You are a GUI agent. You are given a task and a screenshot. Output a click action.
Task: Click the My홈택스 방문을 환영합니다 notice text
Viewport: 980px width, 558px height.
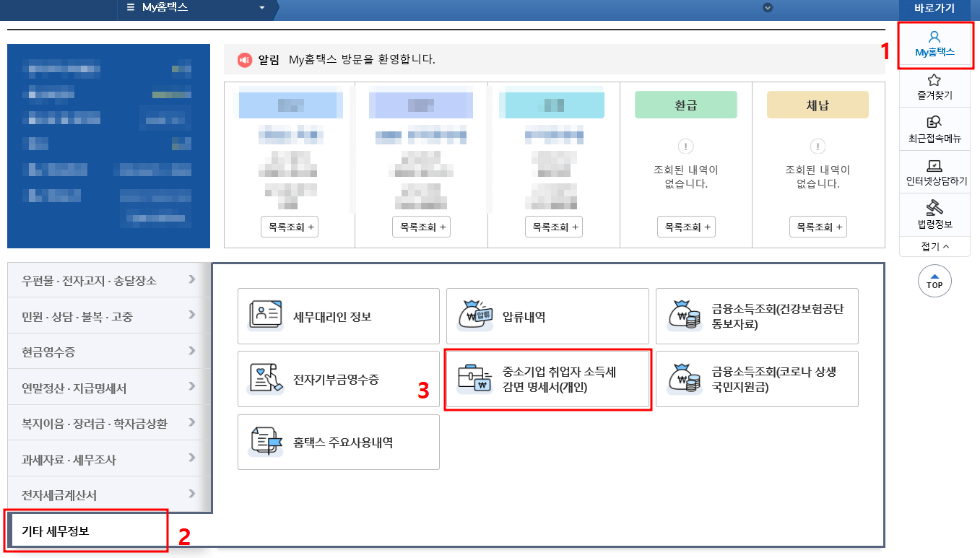(x=362, y=59)
